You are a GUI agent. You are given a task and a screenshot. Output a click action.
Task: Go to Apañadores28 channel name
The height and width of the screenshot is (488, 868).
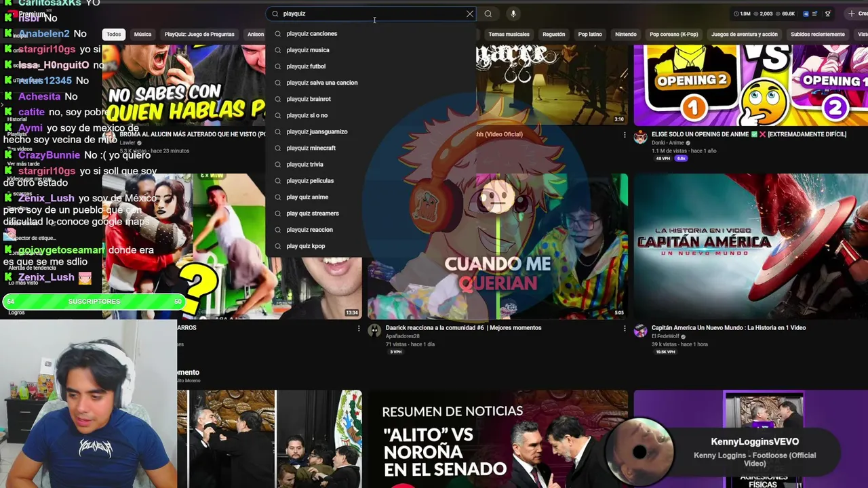coord(403,336)
